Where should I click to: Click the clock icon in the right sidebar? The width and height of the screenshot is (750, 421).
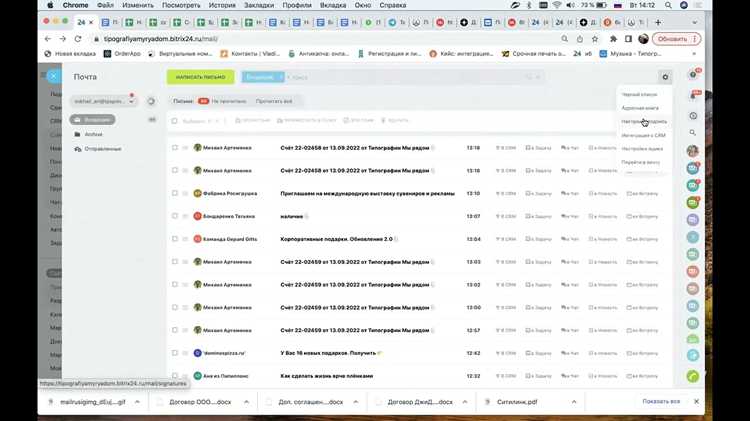pyautogui.click(x=693, y=116)
